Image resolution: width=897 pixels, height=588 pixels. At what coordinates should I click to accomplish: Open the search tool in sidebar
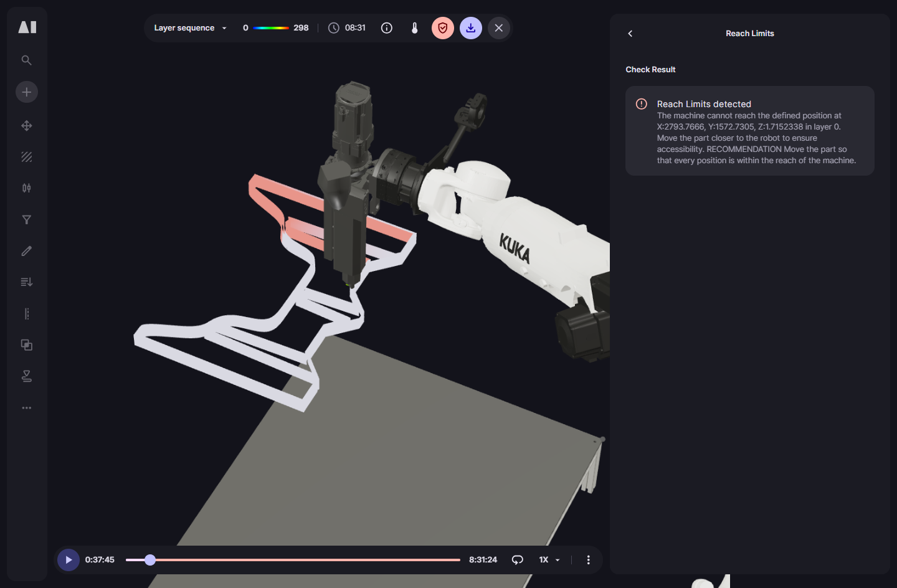click(26, 60)
